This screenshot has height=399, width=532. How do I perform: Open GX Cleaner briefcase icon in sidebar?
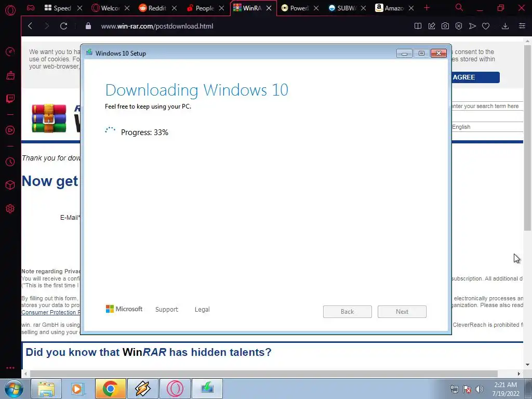[x=10, y=75]
